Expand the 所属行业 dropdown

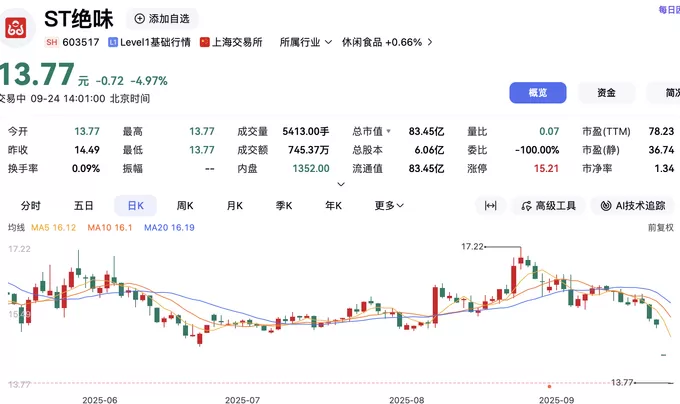306,42
